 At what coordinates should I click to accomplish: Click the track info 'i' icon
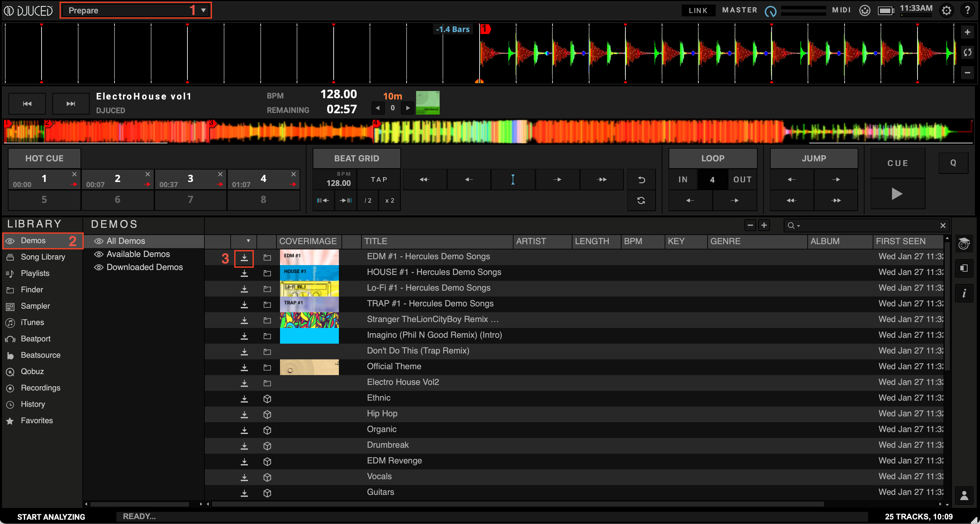pos(964,293)
